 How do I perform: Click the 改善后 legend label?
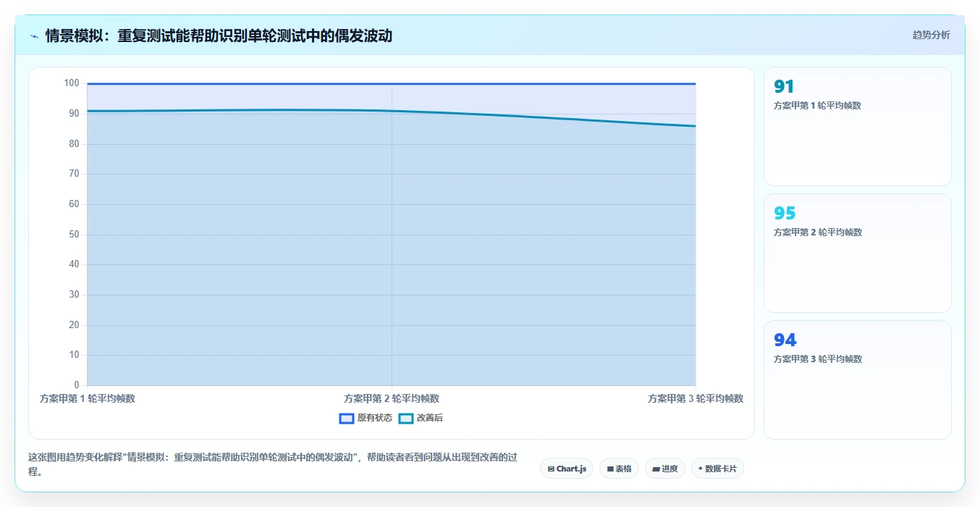click(429, 418)
